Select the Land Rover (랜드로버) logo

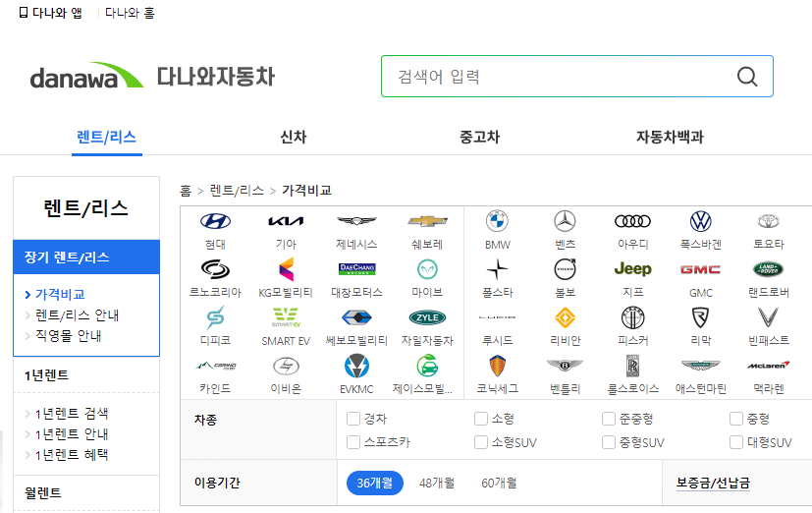[769, 269]
